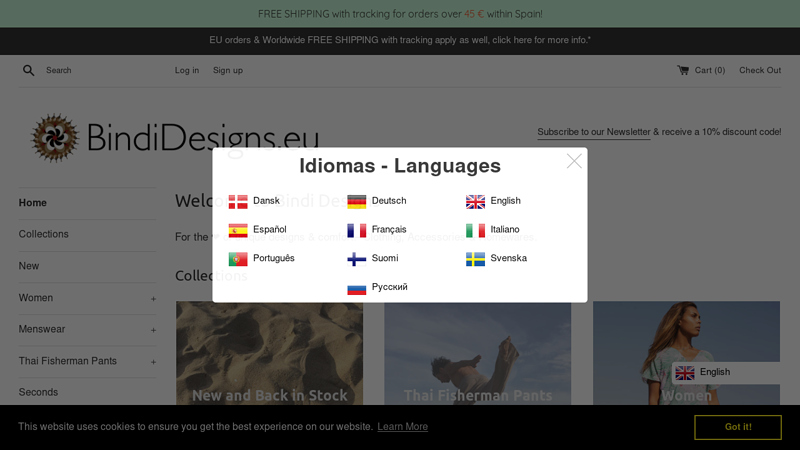Click the Italian flag icon
800x450 pixels.
(x=476, y=230)
